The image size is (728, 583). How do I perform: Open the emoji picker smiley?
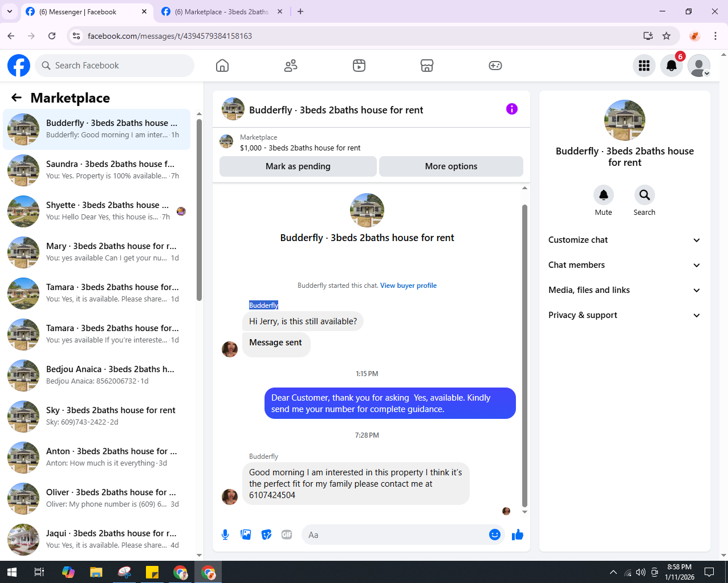coord(495,535)
